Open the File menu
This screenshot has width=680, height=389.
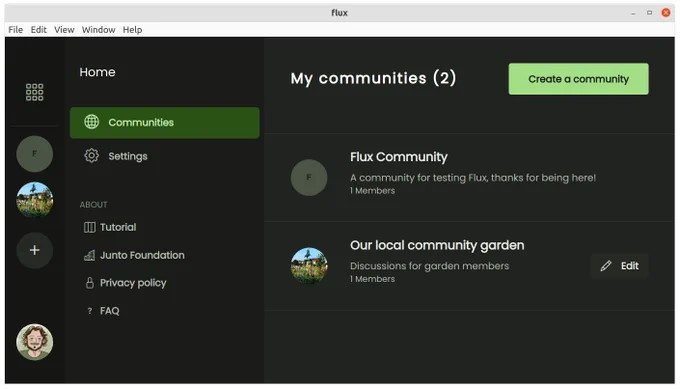[x=16, y=29]
